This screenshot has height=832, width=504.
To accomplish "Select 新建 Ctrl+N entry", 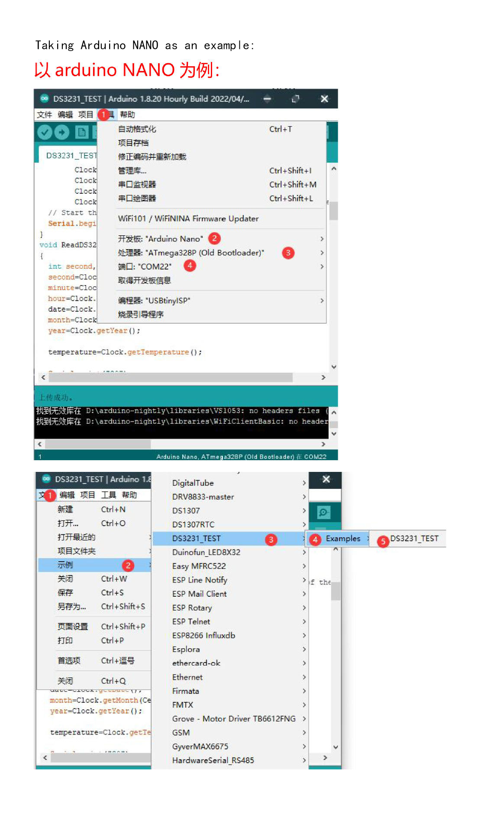I will [x=94, y=510].
